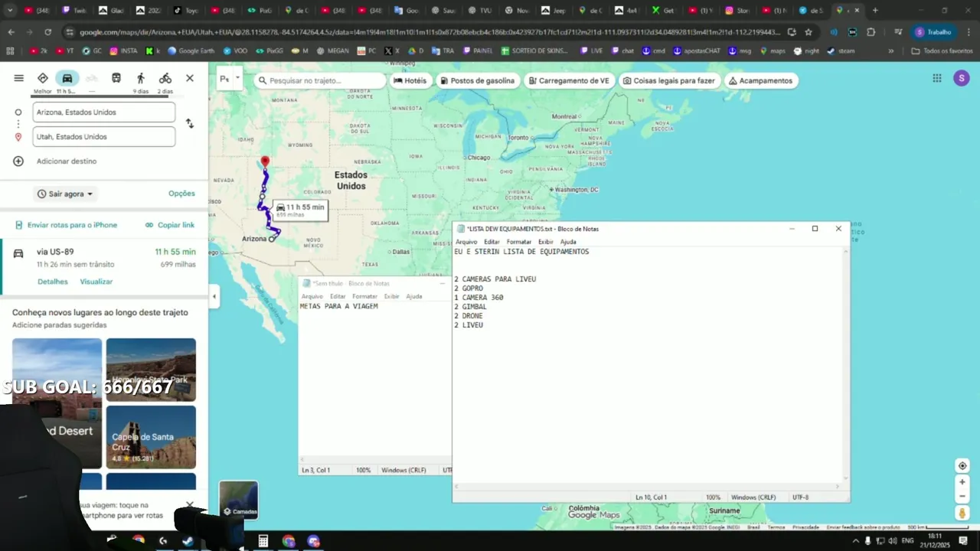Image resolution: width=980 pixels, height=551 pixels.
Task: Select the best travel mode icon
Action: pyautogui.click(x=43, y=78)
